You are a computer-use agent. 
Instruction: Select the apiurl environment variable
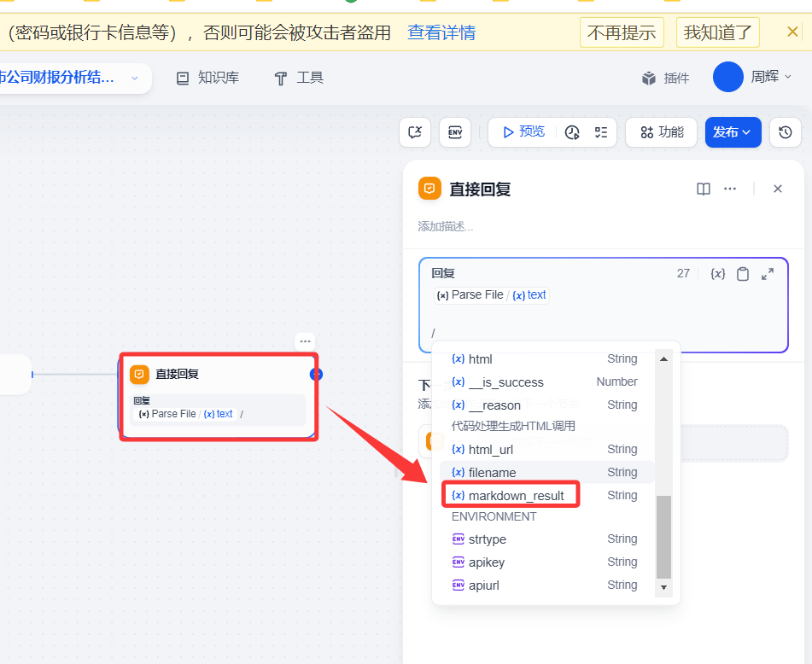click(x=546, y=585)
